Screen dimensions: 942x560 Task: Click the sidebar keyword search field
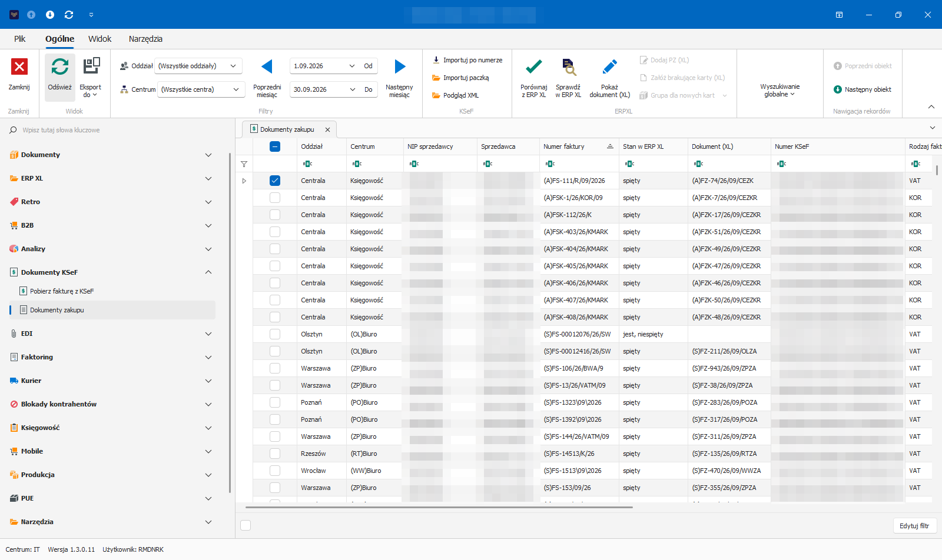(x=118, y=130)
